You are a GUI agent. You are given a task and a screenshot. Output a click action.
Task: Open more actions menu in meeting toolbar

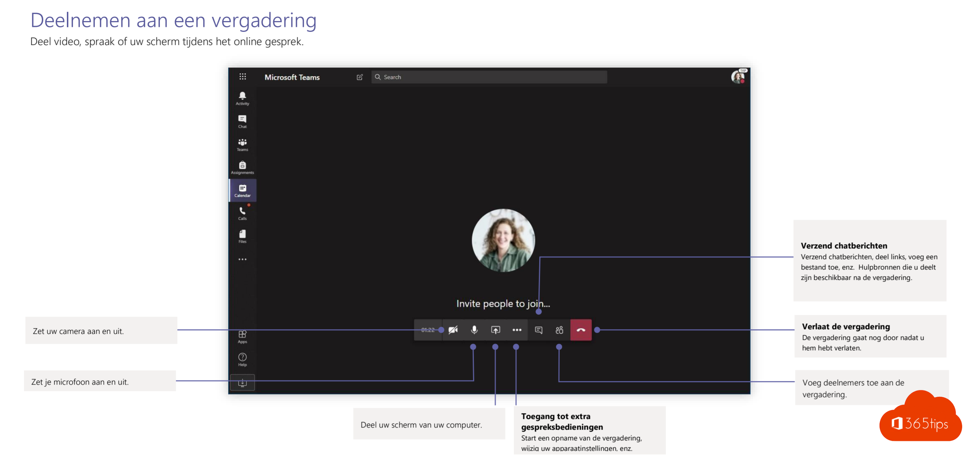[x=517, y=330]
